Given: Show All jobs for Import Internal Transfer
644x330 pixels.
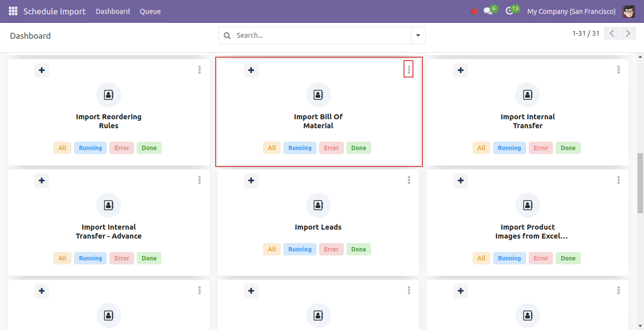Looking at the screenshot, I should coord(482,148).
